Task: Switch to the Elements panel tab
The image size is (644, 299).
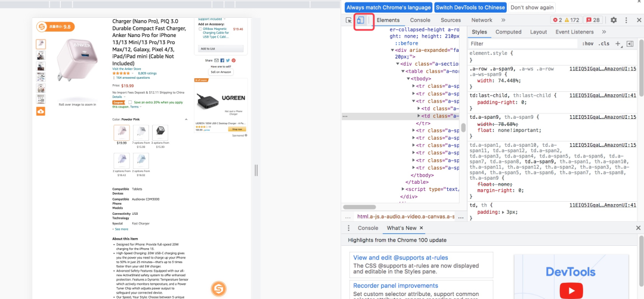Action: 388,20
